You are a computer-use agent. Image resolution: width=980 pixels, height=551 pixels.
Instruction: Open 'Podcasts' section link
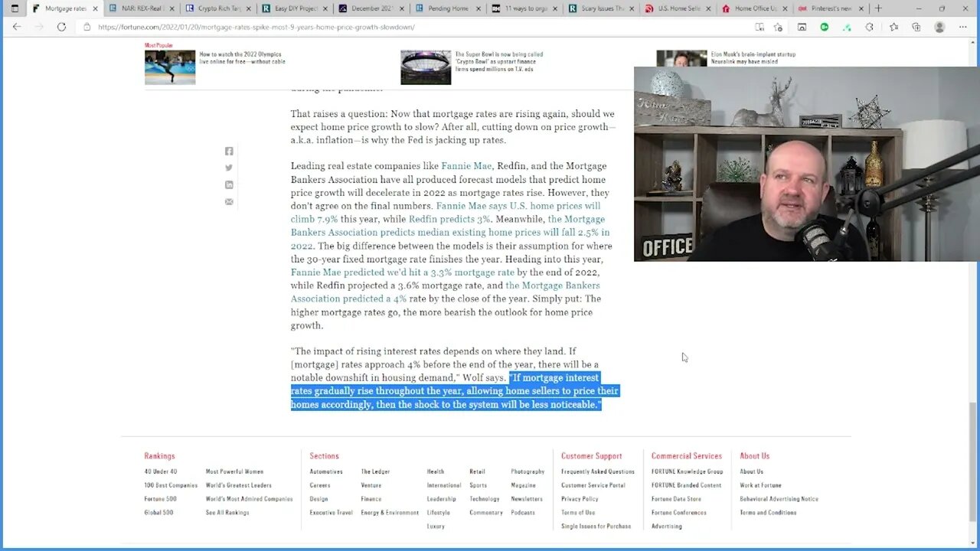(523, 513)
